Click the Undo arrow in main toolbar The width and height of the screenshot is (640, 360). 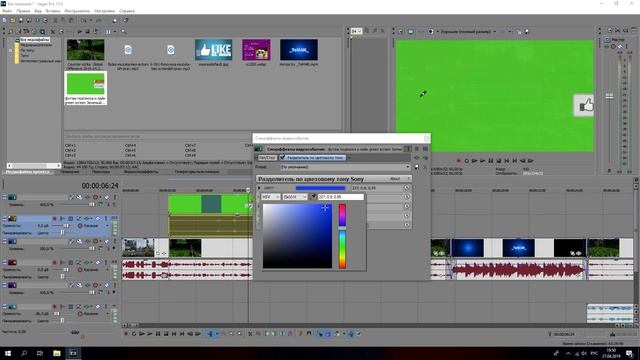(x=84, y=20)
